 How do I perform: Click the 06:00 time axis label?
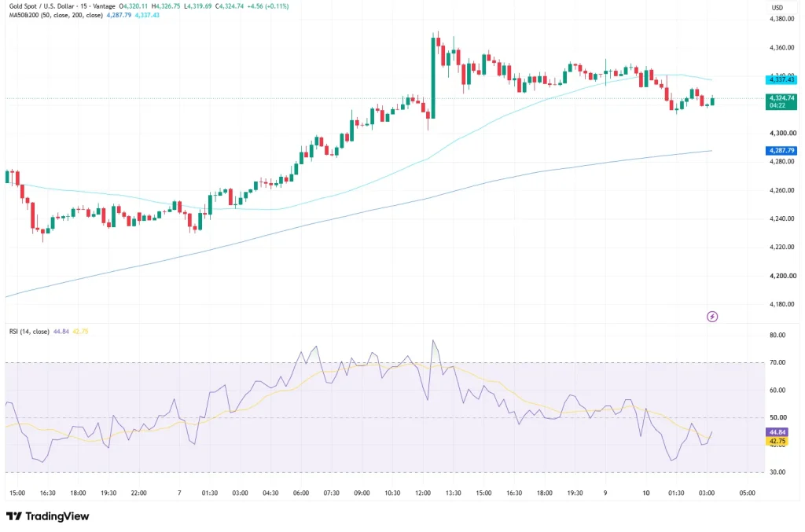[x=301, y=493]
